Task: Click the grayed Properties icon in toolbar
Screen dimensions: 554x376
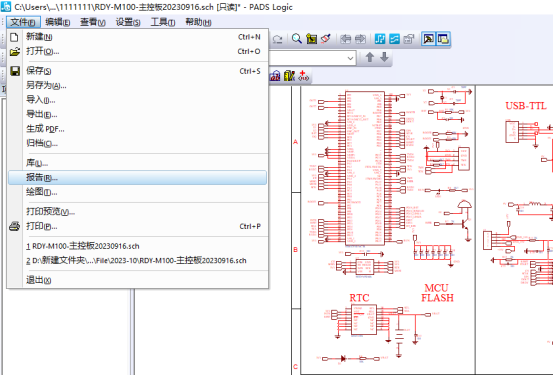Action: tap(409, 39)
